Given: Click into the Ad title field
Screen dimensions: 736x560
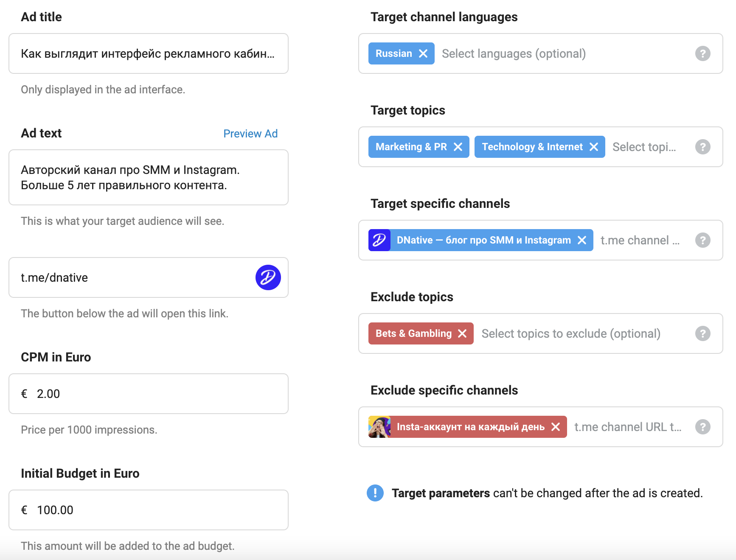Looking at the screenshot, I should coord(149,53).
